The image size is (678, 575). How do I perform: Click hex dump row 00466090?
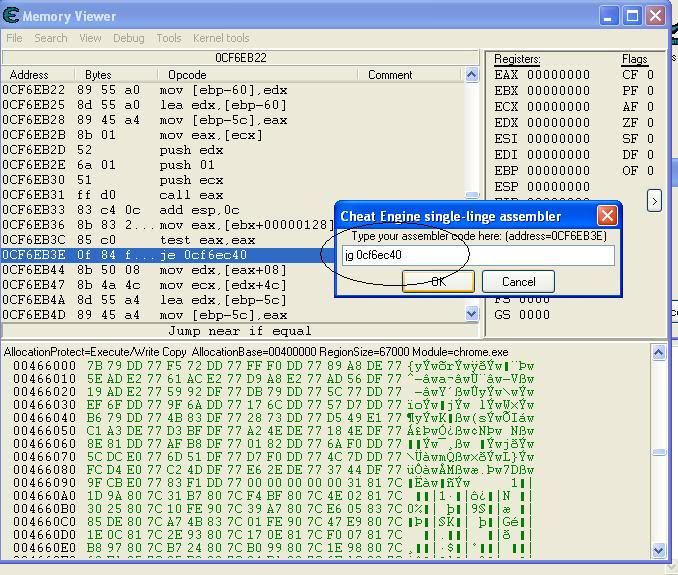(x=273, y=482)
